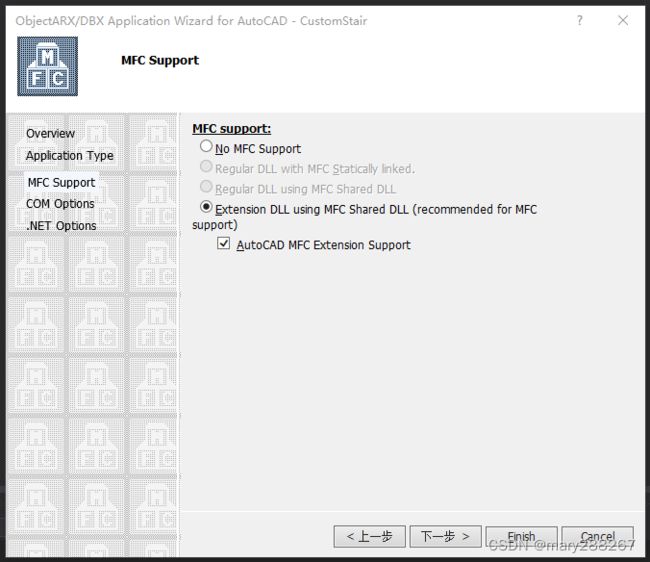Screen dimensions: 650x562
Task: Click the 'MFC support:' group label
Action: pos(231,129)
